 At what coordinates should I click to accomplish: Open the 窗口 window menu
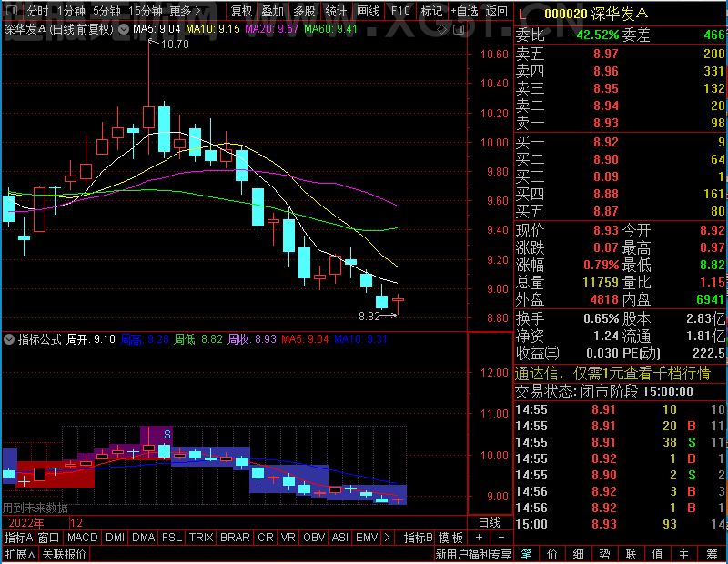tap(48, 538)
